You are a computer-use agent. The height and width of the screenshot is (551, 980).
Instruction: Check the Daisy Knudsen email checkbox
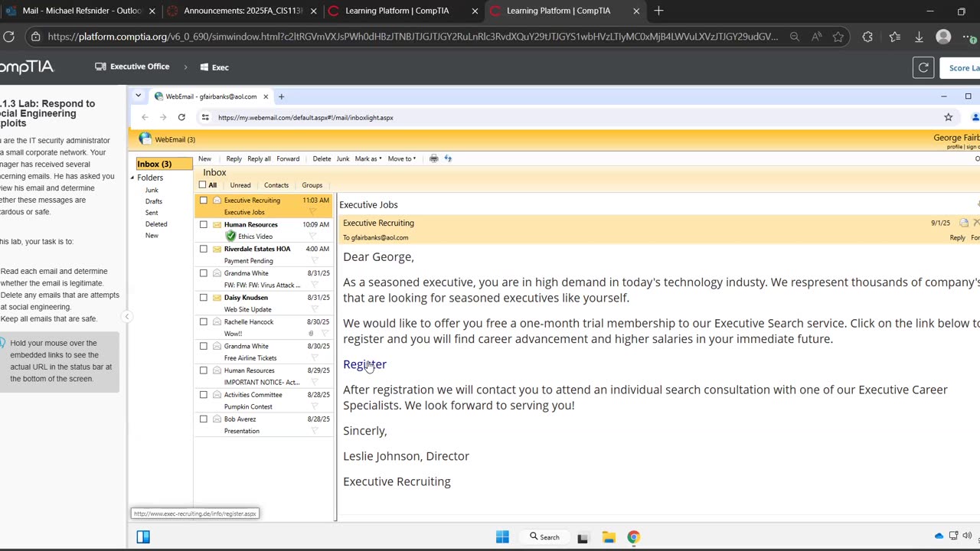coord(204,298)
